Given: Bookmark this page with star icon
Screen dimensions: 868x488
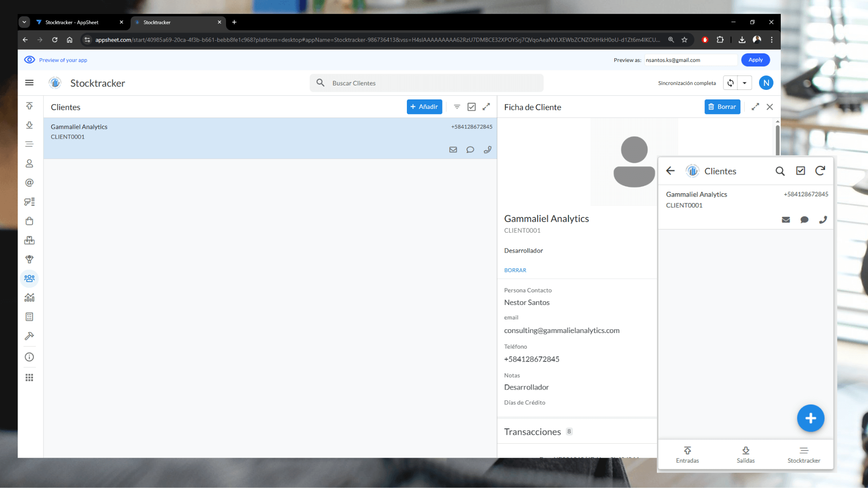Looking at the screenshot, I should 684,40.
